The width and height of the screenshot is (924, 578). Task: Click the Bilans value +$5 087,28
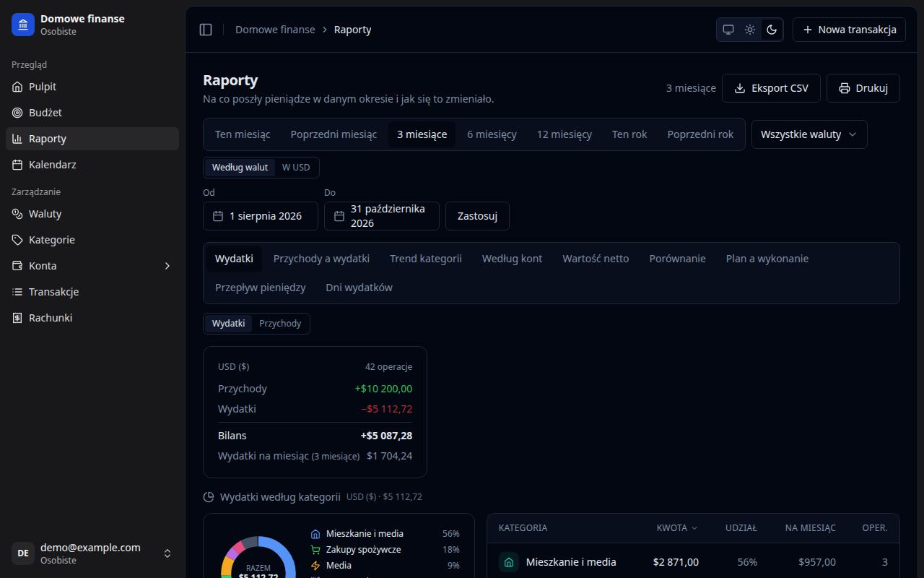[x=386, y=436]
